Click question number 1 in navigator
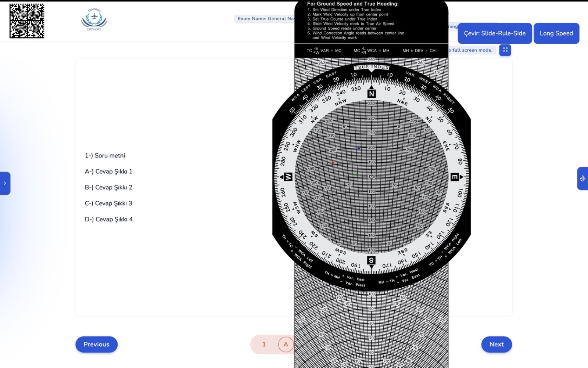588x368 pixels. (x=264, y=344)
